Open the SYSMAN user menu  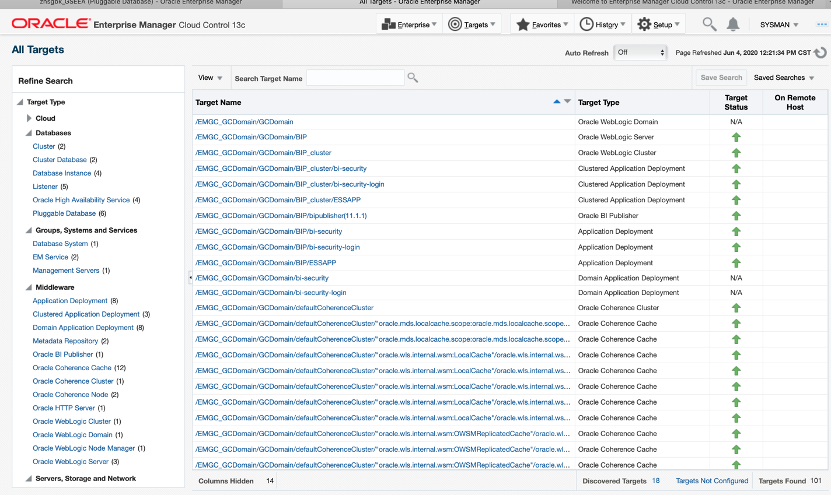pyautogui.click(x=779, y=25)
